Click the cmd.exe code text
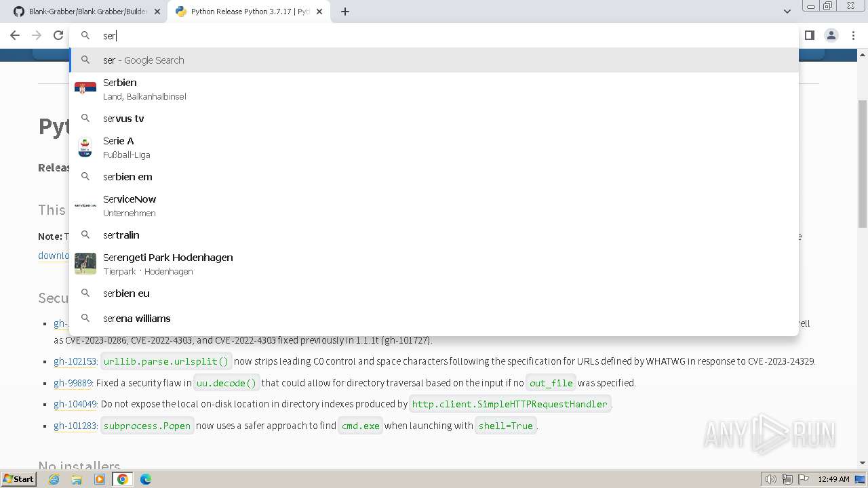The image size is (868, 488). pyautogui.click(x=361, y=426)
